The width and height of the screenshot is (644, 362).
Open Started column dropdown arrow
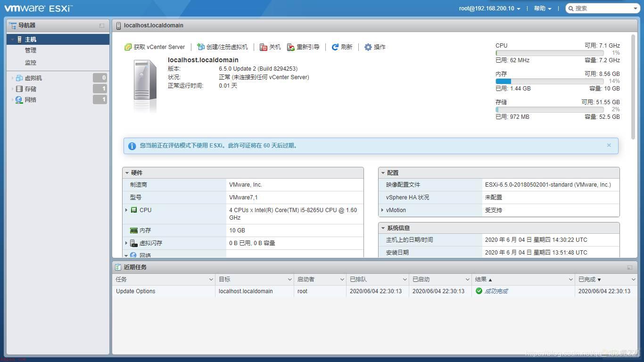point(467,280)
